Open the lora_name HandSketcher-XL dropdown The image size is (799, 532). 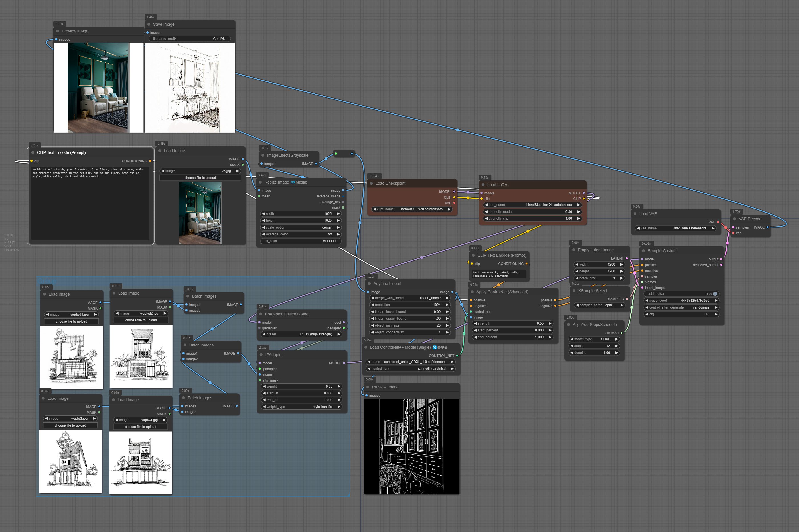532,205
